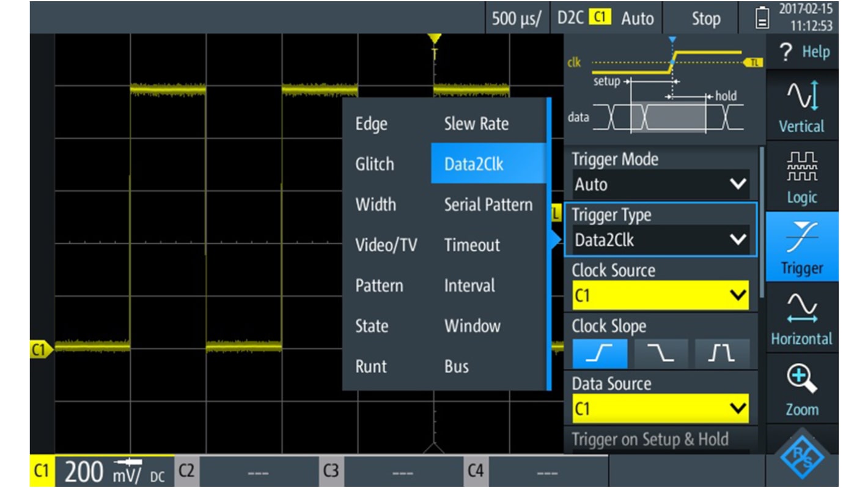
Task: Choose Pattern trigger type
Action: tap(379, 286)
